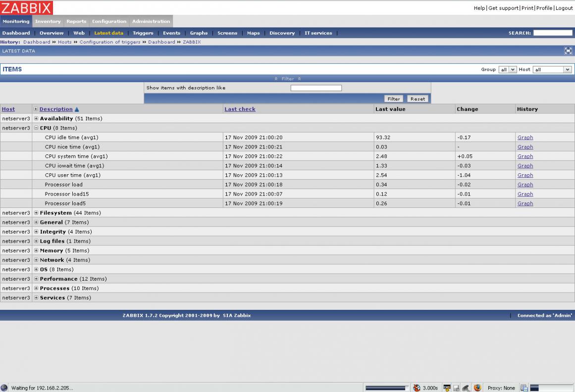
Task: Expand the Network item group
Action: click(x=36, y=260)
